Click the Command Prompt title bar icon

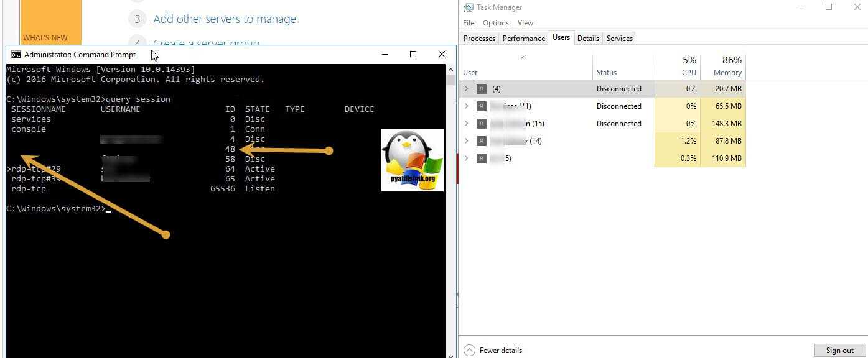point(16,55)
